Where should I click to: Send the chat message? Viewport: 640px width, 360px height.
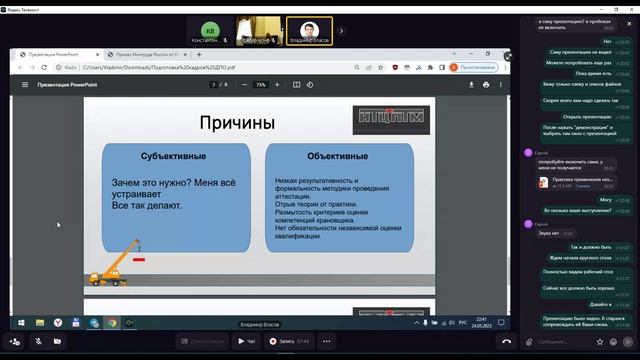[x=628, y=342]
